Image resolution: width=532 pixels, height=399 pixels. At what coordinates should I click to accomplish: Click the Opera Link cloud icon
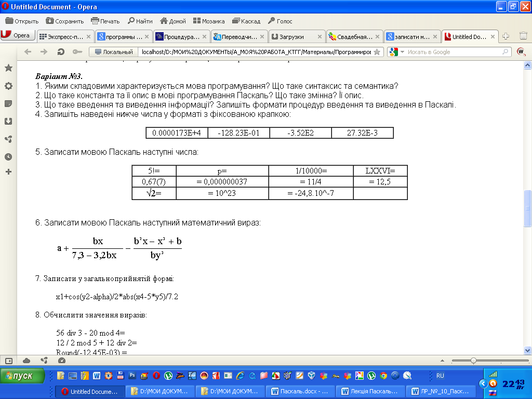pos(26,361)
